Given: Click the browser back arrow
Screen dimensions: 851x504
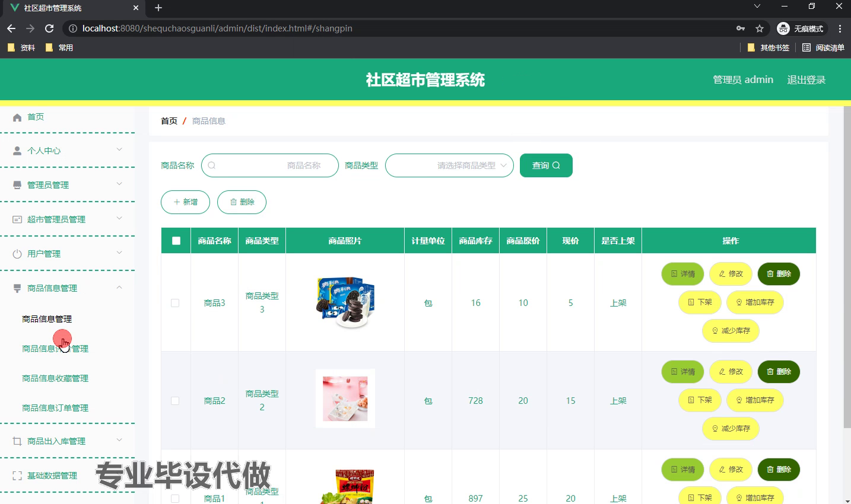Looking at the screenshot, I should [11, 28].
